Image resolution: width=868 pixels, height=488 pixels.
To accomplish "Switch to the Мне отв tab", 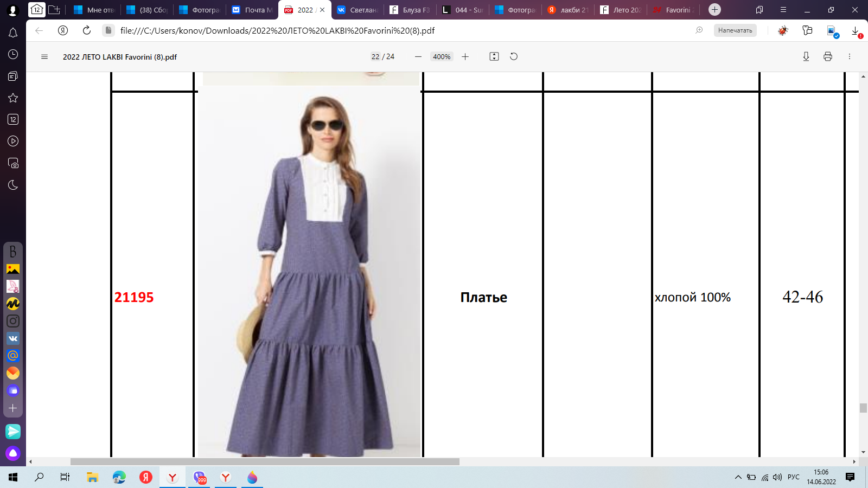I will (x=94, y=10).
